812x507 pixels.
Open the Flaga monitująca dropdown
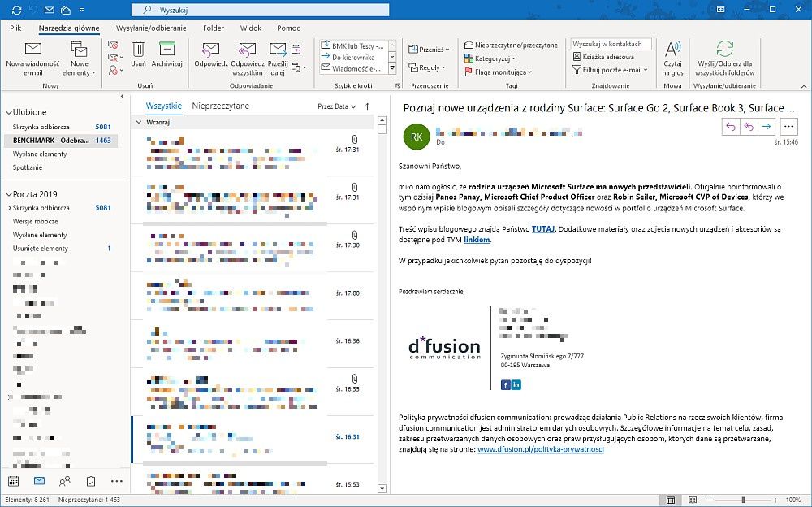(499, 72)
